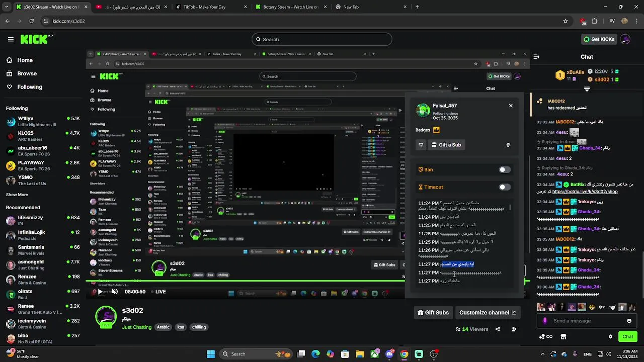This screenshot has height=362, width=644.
Task: Click the KICK logo
Action: click(37, 39)
